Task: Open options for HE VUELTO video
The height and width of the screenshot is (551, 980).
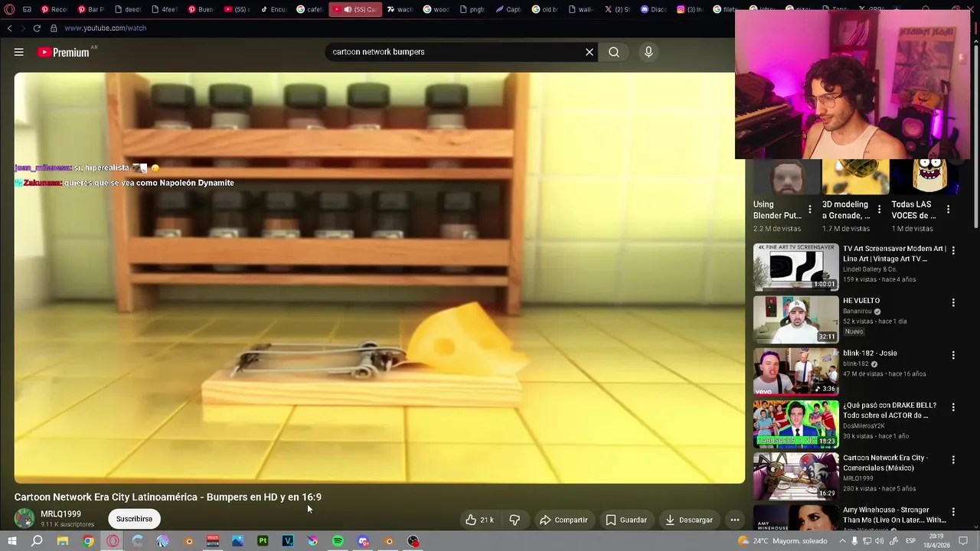Action: pyautogui.click(x=953, y=302)
